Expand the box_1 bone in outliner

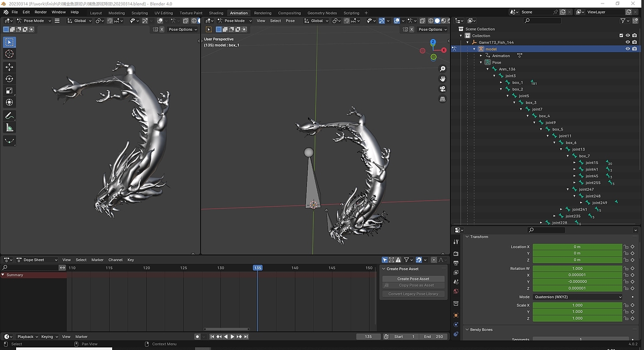501,82
